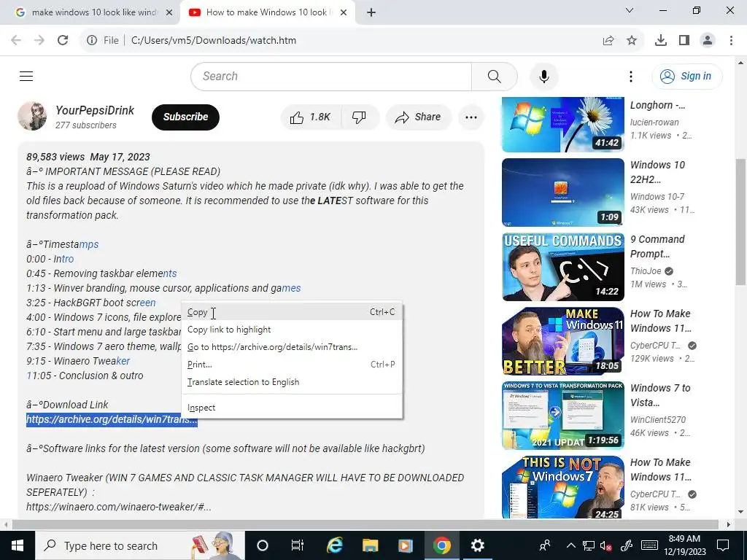Close the Google search tab
This screenshot has width=747, height=560.
click(169, 13)
